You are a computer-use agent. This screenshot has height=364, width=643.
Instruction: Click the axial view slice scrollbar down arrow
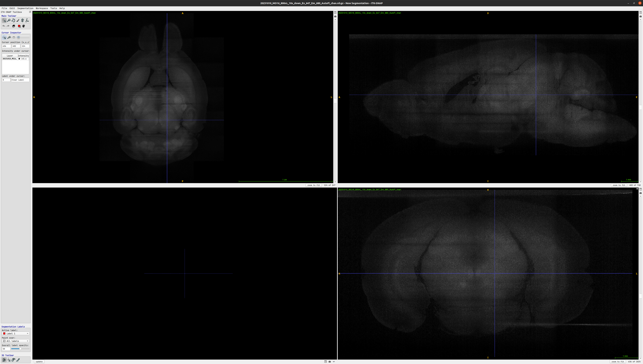pos(335,182)
